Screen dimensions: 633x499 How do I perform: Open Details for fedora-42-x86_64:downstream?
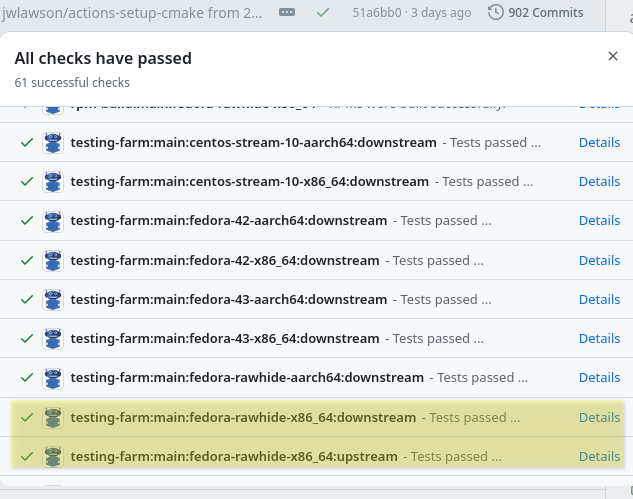599,261
